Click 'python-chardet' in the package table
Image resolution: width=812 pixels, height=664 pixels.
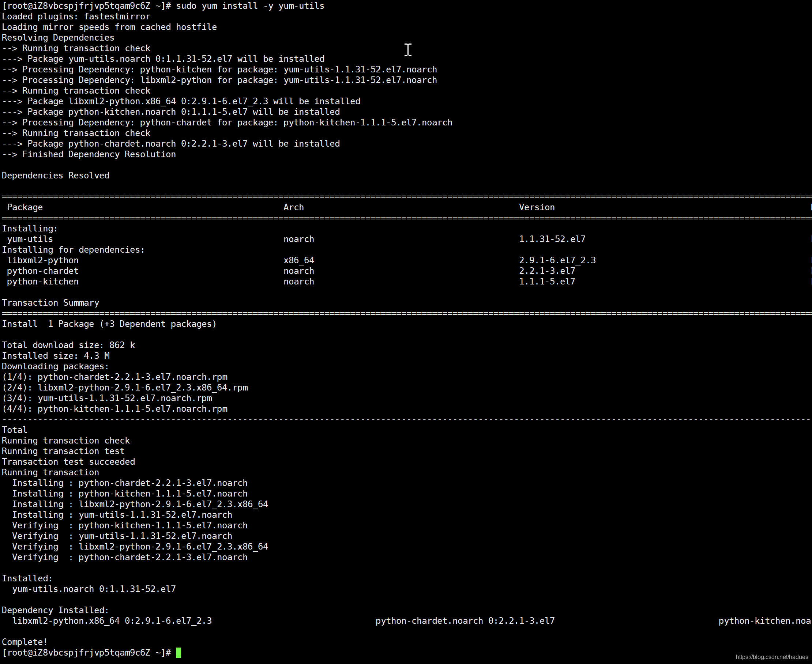click(x=43, y=271)
